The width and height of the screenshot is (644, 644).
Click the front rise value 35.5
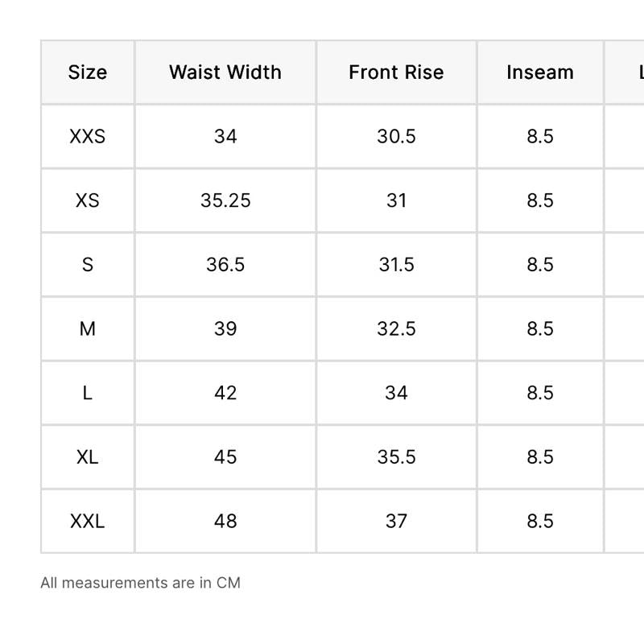(396, 457)
